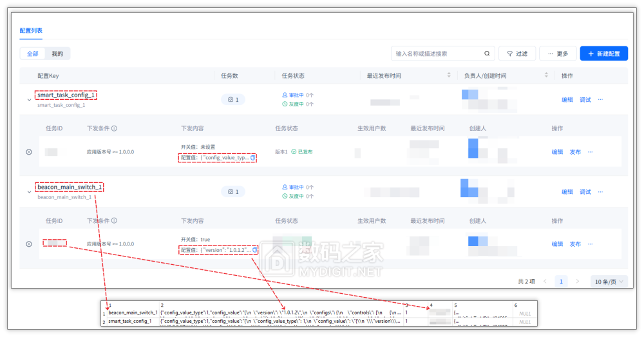Open the 配置列表 tab

coord(31,30)
